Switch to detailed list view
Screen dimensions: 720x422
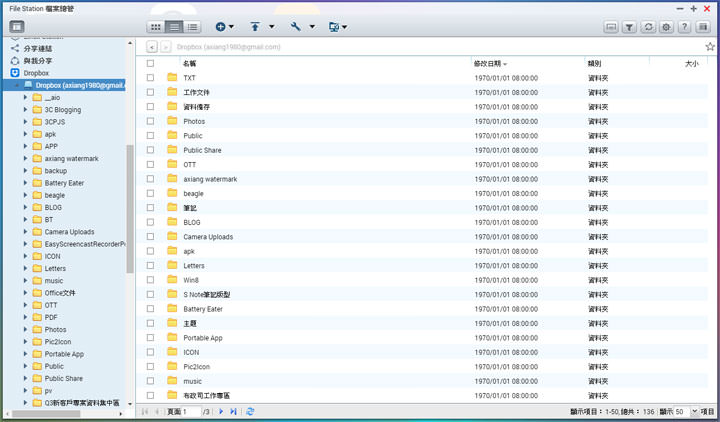[191, 26]
